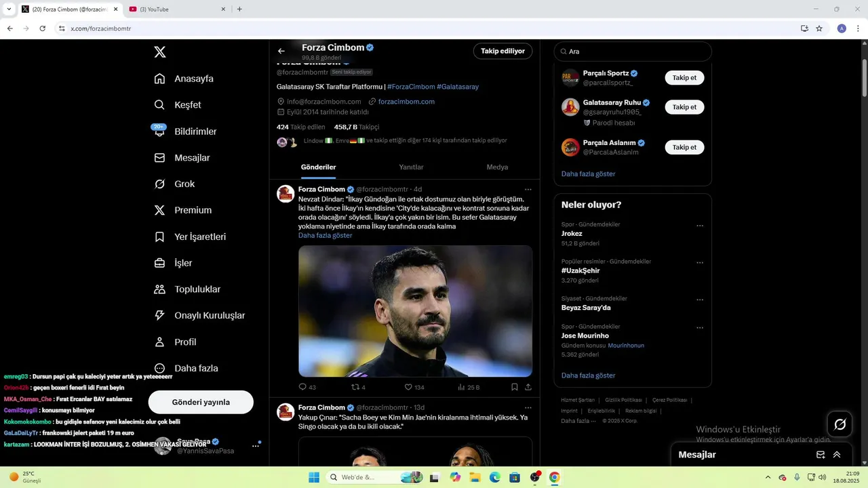This screenshot has height=488, width=868.
Task: Open Topluluklar communities
Action: pyautogui.click(x=187, y=289)
